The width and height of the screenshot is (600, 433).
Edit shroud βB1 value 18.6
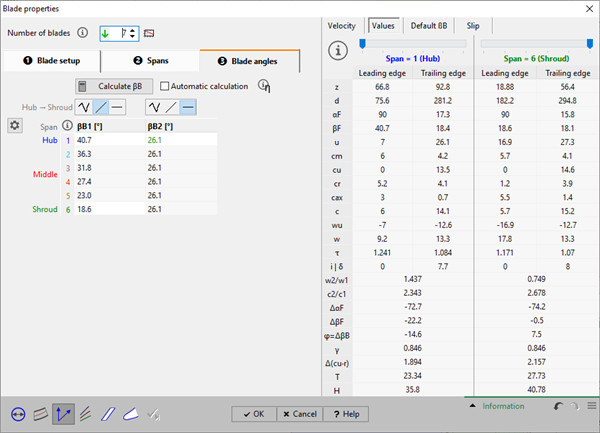109,209
